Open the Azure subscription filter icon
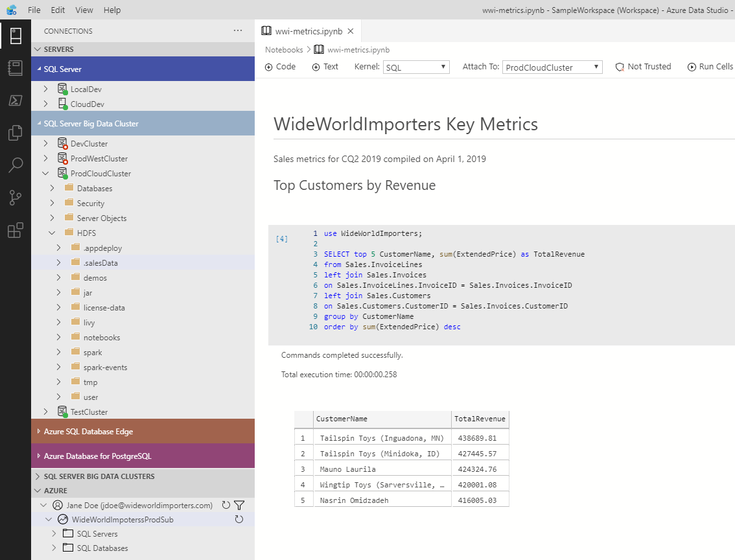Image resolution: width=735 pixels, height=560 pixels. [x=239, y=505]
